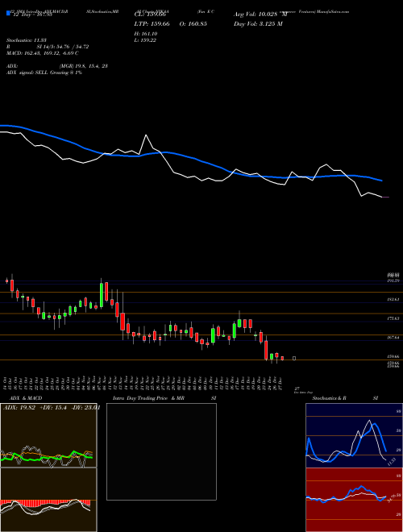
Task: Click the 'O: 160.85' open price
Action: 193,23
